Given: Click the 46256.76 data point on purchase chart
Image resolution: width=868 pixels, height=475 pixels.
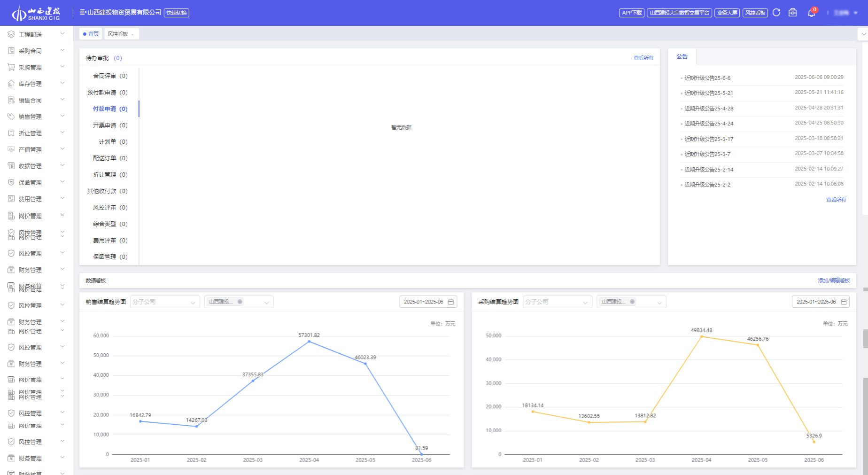Looking at the screenshot, I should coord(758,345).
